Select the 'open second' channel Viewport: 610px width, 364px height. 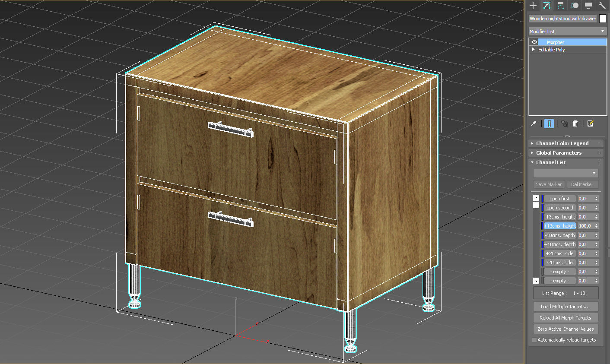point(560,208)
